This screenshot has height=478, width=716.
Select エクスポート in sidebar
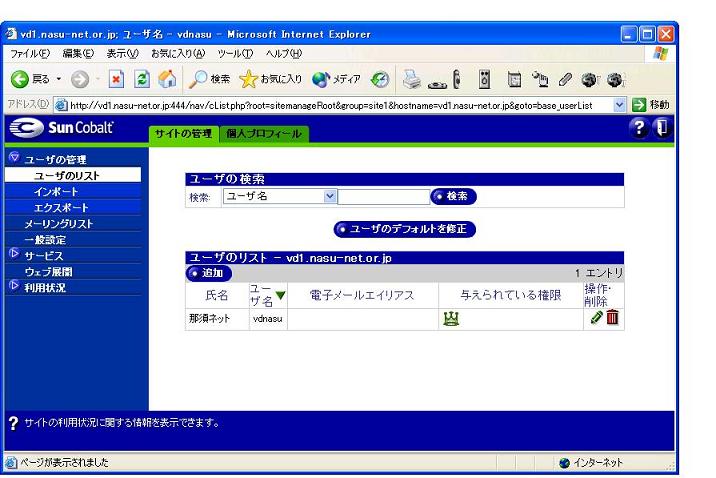(x=73, y=207)
